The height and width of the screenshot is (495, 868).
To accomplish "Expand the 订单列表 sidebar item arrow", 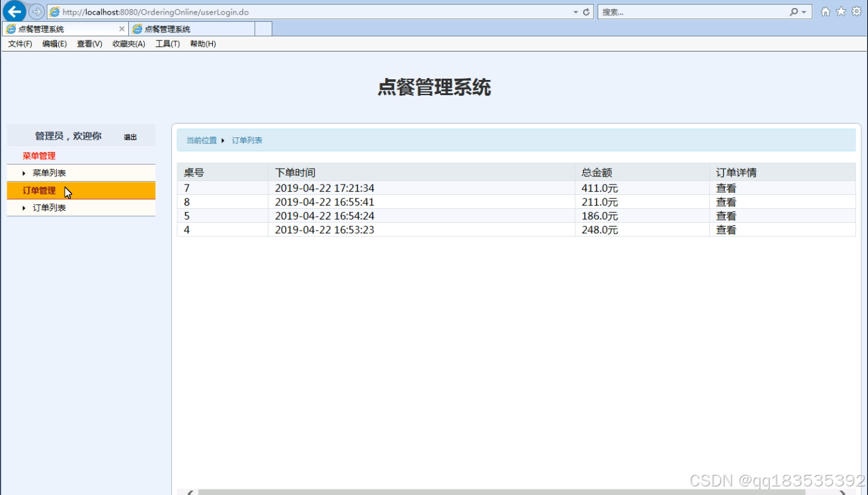I will (24, 208).
